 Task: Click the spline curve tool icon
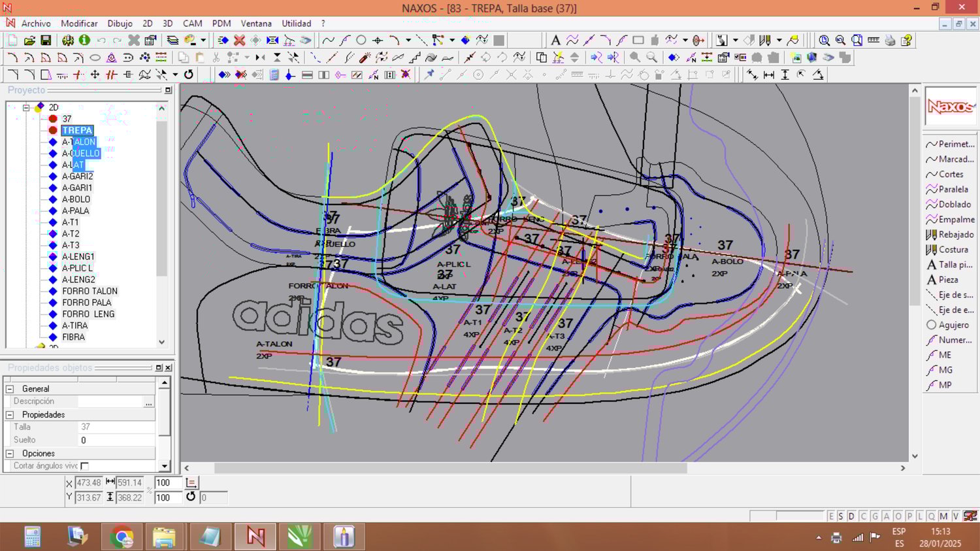328,41
